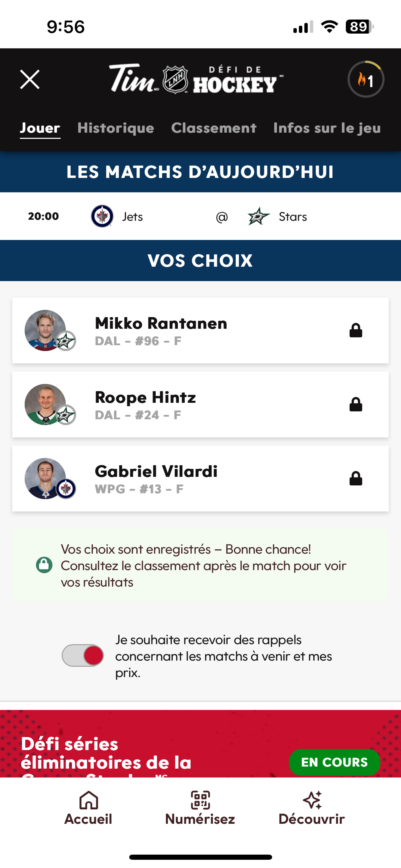
Task: Toggle the match reminders switch
Action: (83, 656)
